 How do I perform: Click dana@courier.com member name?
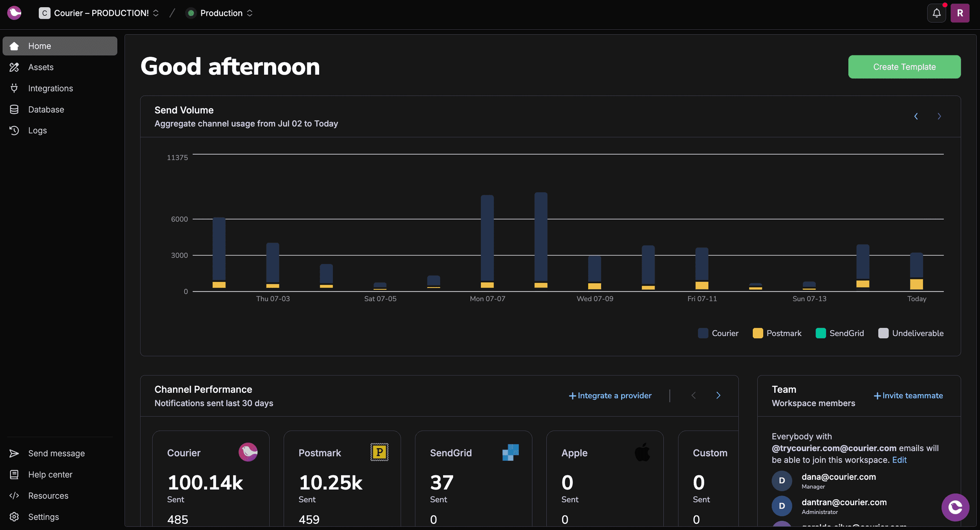coord(839,477)
